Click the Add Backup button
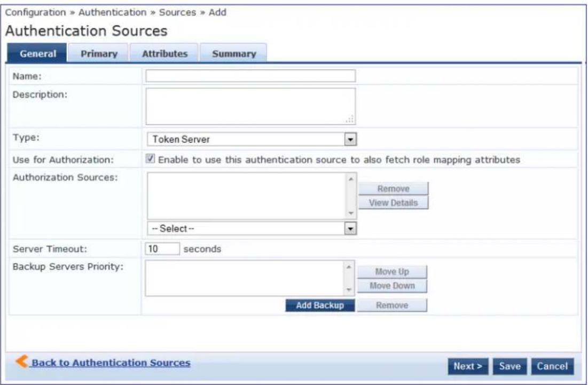The width and height of the screenshot is (588, 385). tap(320, 305)
